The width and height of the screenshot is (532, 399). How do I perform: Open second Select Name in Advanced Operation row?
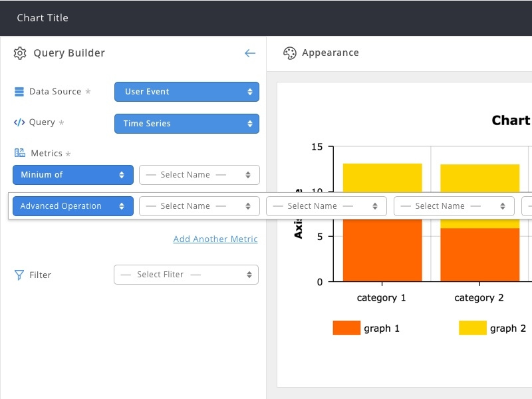coord(327,206)
